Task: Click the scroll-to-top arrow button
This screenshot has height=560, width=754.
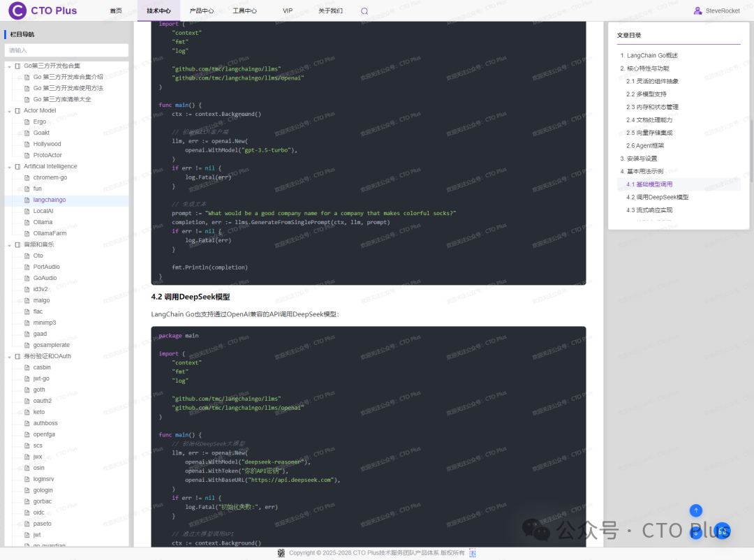Action: (696, 510)
